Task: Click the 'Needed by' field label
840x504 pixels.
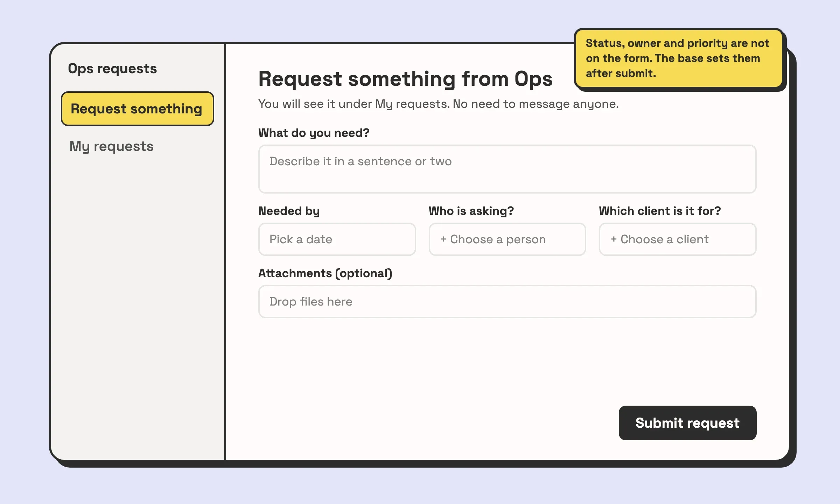Action: pos(289,211)
